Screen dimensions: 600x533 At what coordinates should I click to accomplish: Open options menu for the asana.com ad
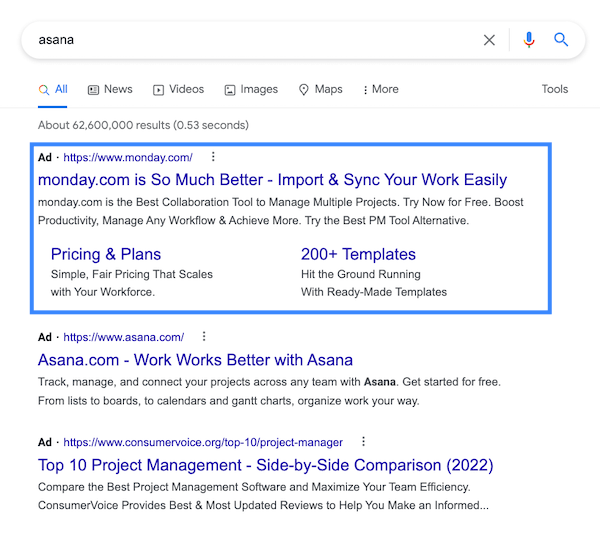coord(204,336)
